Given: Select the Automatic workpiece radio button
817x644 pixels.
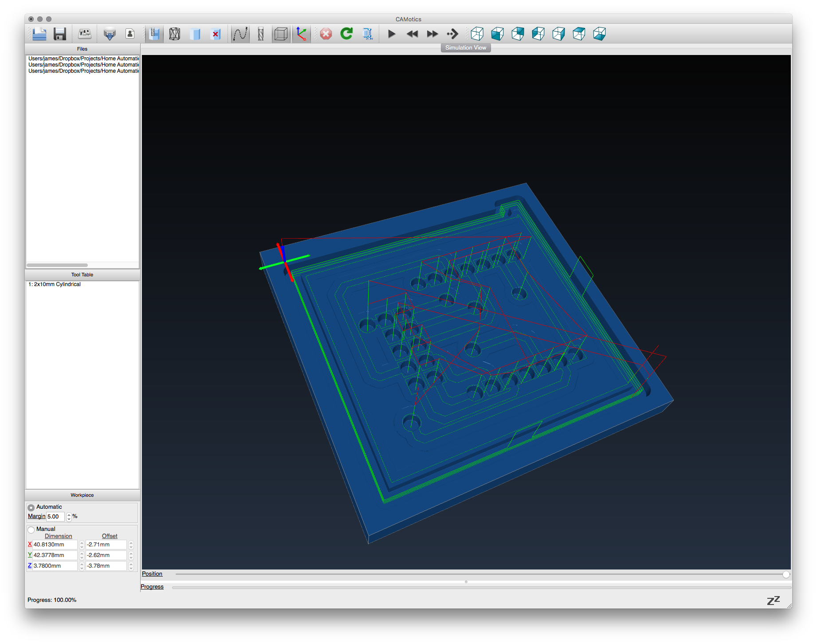Looking at the screenshot, I should click(x=31, y=507).
